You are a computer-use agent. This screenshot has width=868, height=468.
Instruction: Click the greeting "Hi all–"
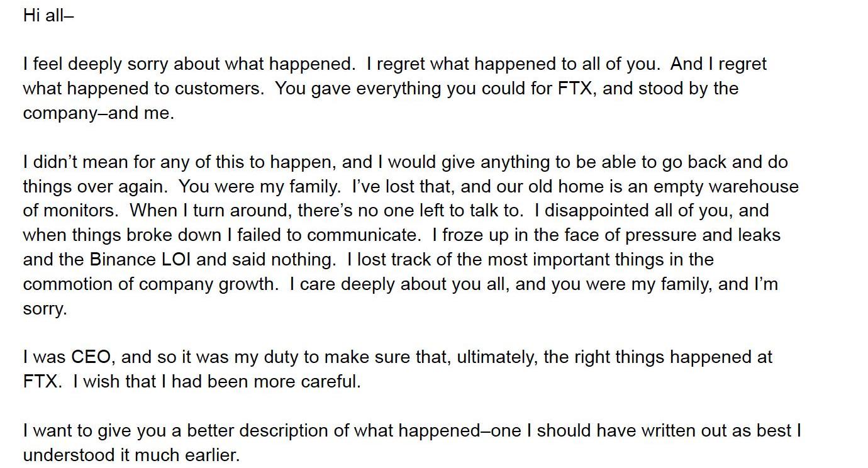click(48, 15)
